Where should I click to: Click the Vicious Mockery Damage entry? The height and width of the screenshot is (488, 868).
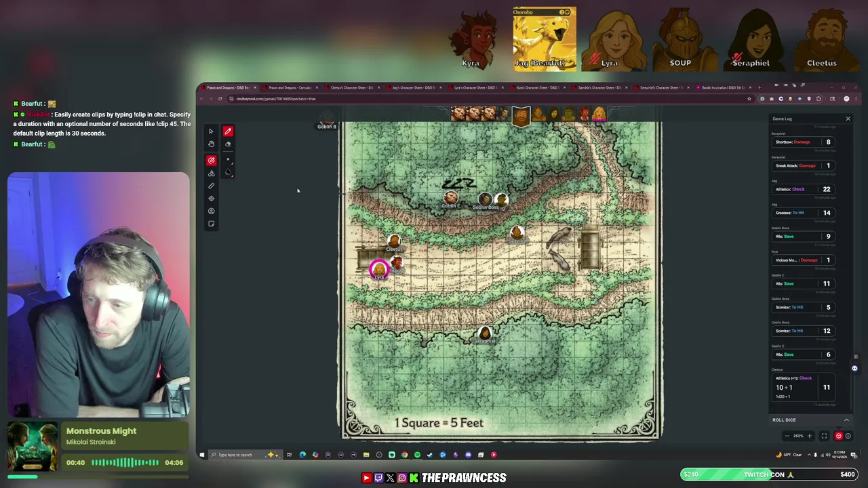[804, 260]
